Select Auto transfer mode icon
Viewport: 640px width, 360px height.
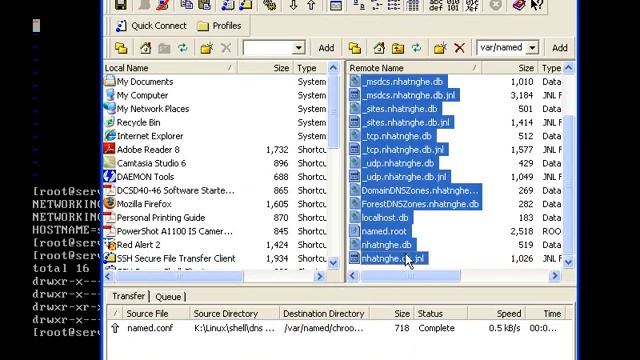pyautogui.click(x=472, y=5)
